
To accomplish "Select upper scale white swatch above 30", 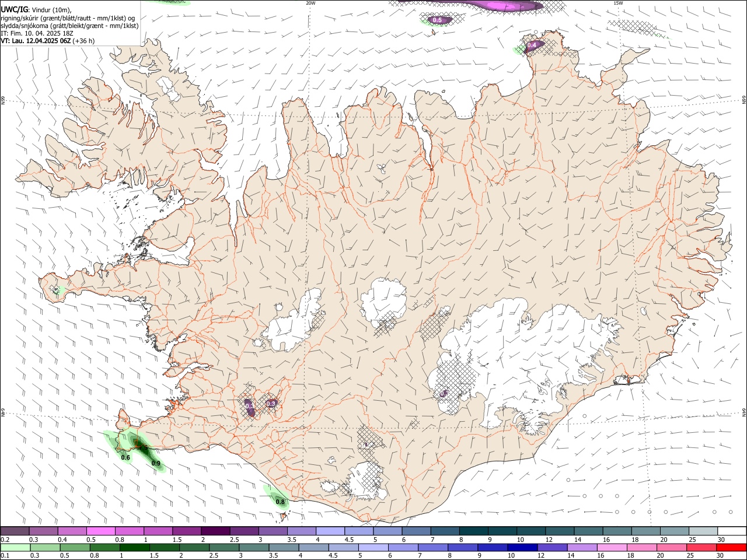I will [731, 531].
